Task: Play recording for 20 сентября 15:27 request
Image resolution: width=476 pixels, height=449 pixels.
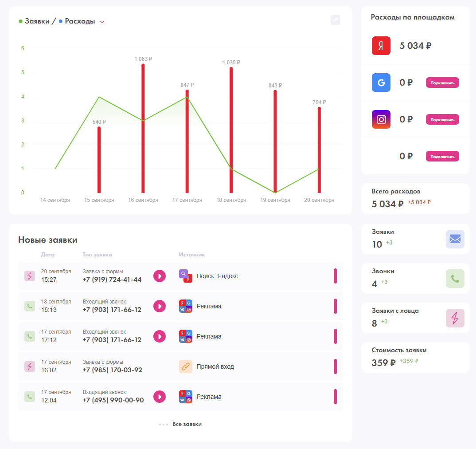Action: click(x=160, y=276)
